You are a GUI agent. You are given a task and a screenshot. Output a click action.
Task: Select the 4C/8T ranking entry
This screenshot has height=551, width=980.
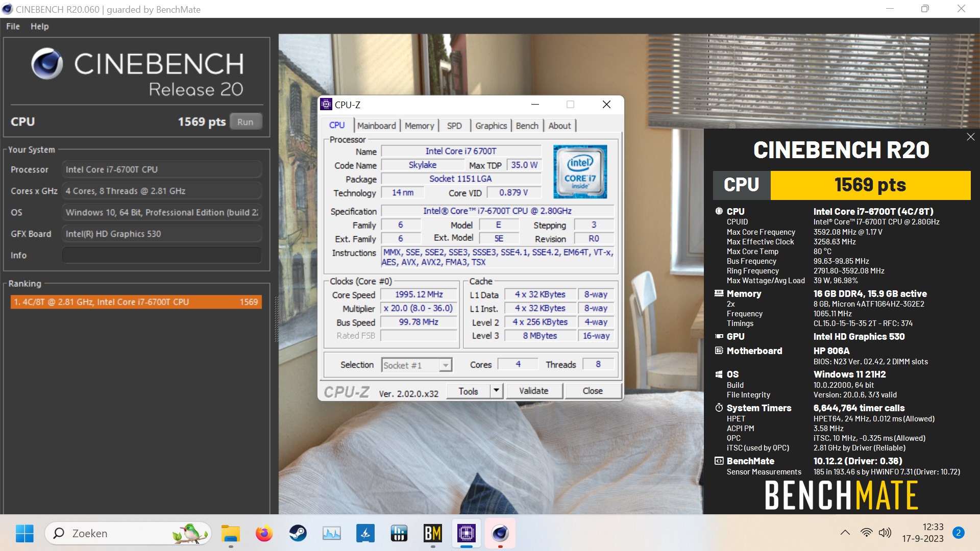tap(136, 302)
